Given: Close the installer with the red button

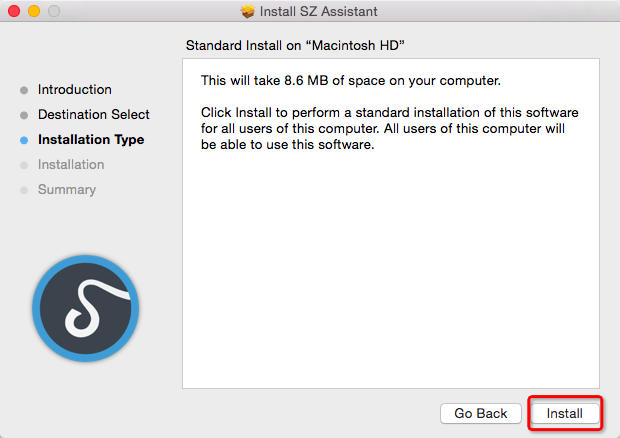Looking at the screenshot, I should 14,11.
